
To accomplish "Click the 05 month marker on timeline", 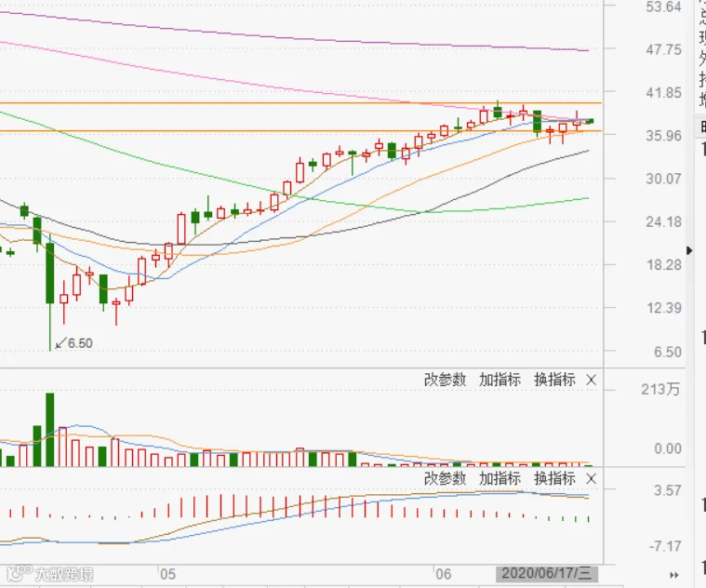I will pyautogui.click(x=167, y=574).
